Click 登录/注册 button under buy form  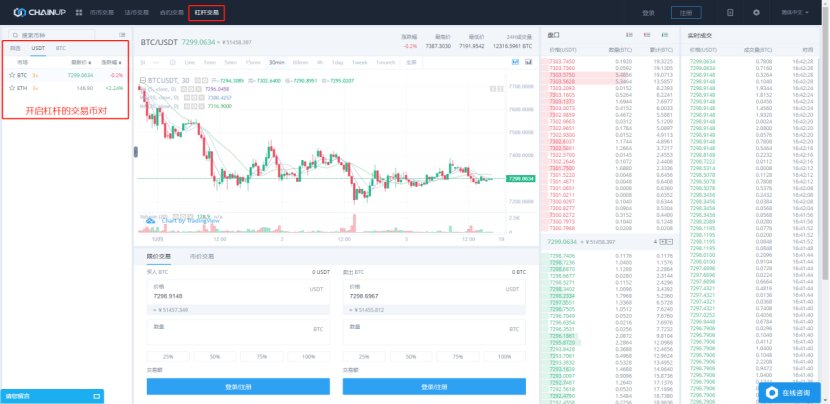coord(238,387)
